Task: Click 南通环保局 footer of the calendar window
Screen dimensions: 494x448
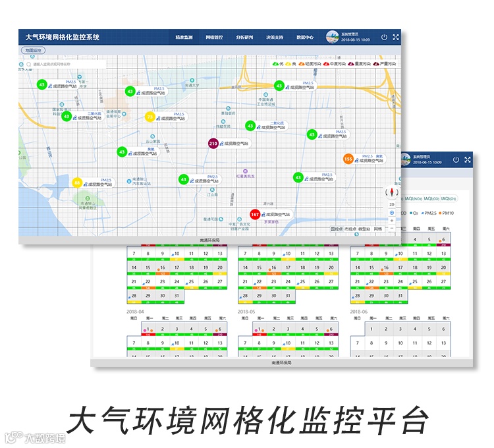Action: pyautogui.click(x=281, y=363)
